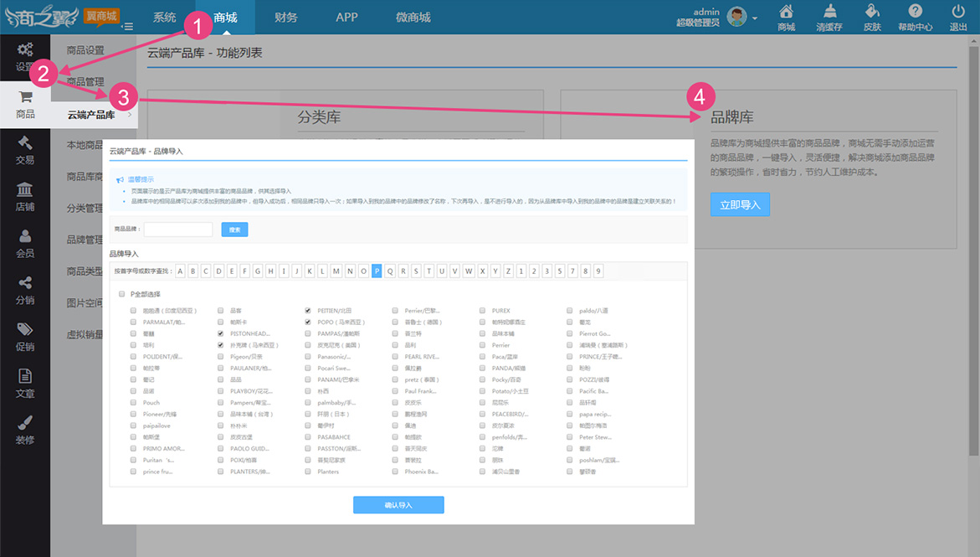980x557 pixels.
Task: Open the 店铺 store section in sidebar
Action: pyautogui.click(x=25, y=198)
